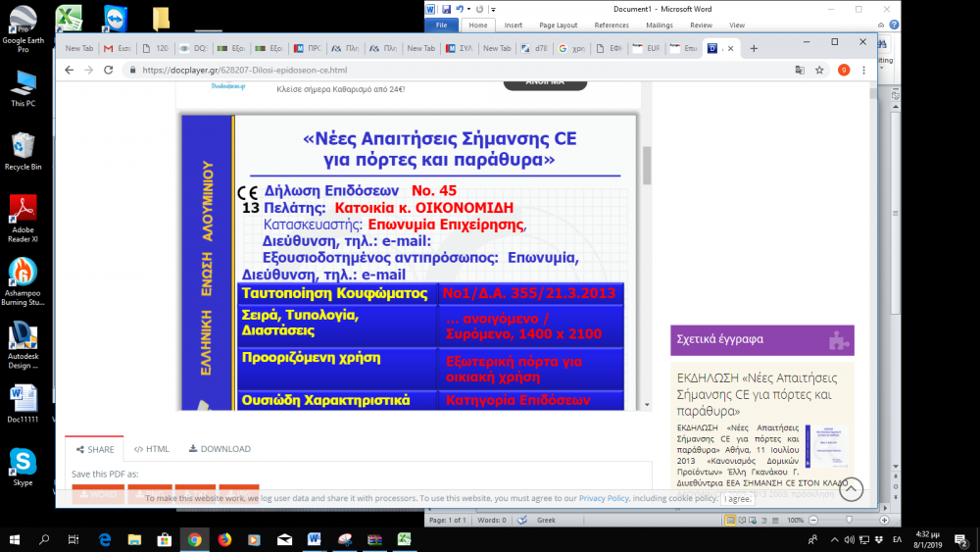The width and height of the screenshot is (980, 552).
Task: Open Word's Review ribbon tab
Action: pyautogui.click(x=701, y=25)
